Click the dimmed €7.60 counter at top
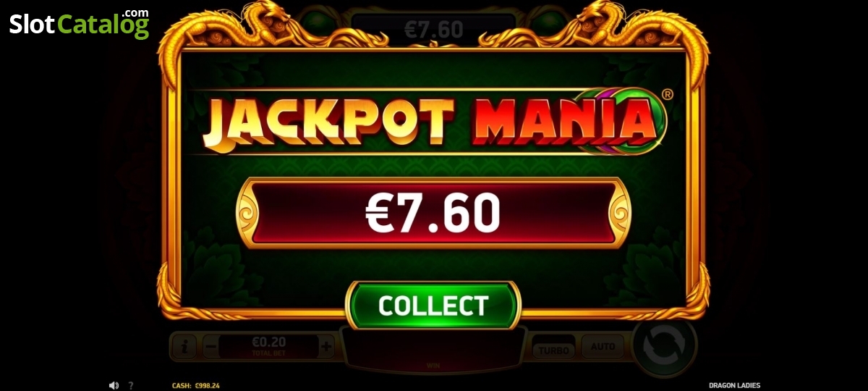Screen dimensions: 868x391 coord(433,29)
